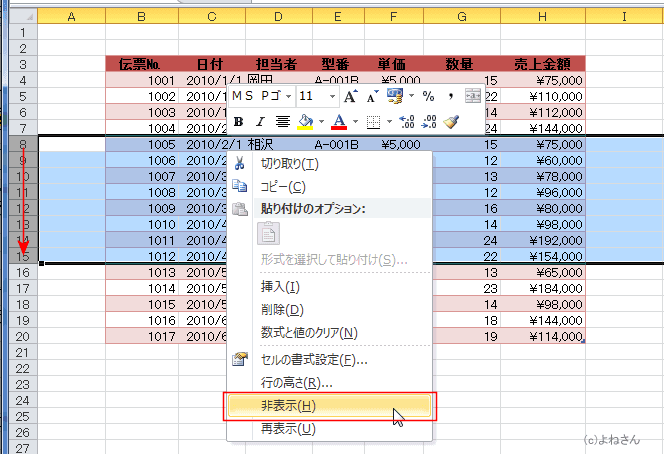Toggle Italic in the mini toolbar

[260, 122]
